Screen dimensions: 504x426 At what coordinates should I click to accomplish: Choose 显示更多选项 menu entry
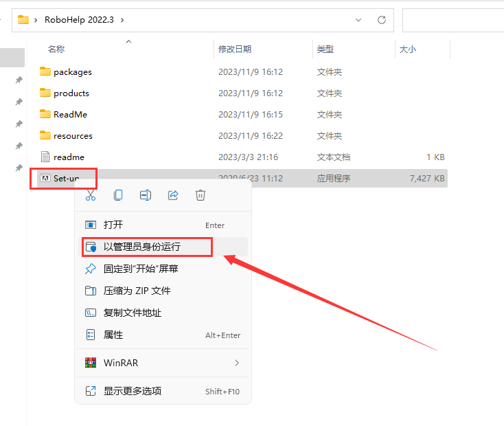coord(163,391)
